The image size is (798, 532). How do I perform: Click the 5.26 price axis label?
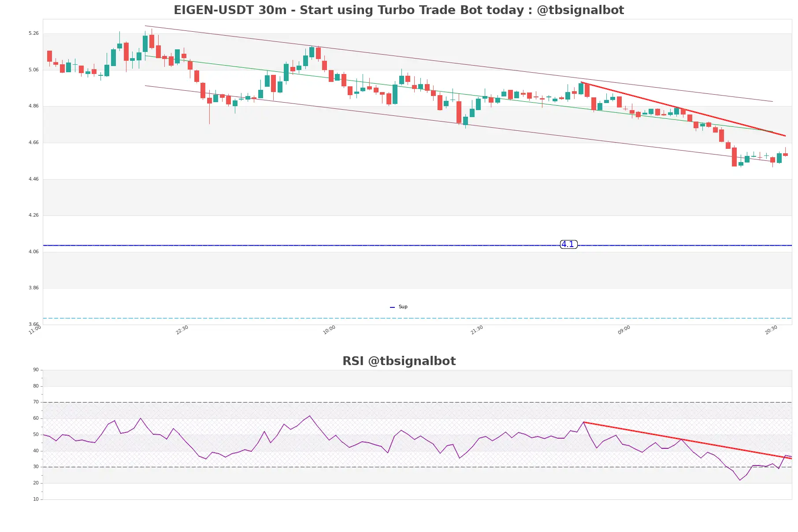(x=33, y=33)
